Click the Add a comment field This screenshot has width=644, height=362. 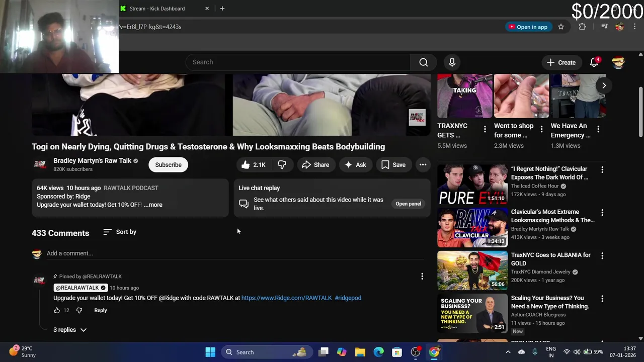[x=235, y=253]
